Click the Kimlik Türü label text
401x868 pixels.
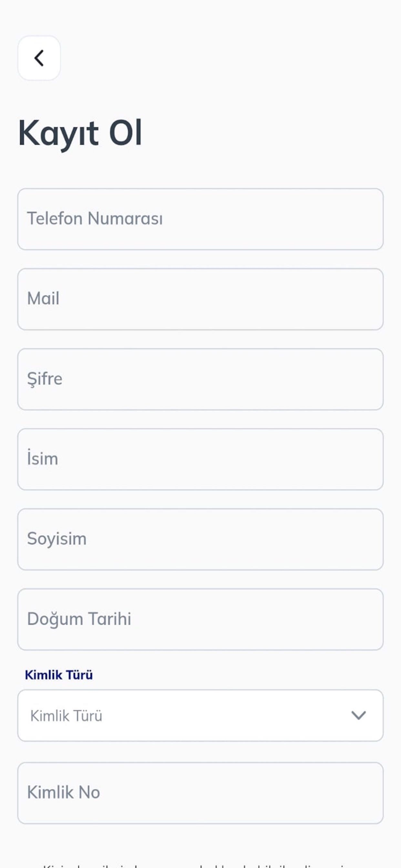click(x=58, y=675)
